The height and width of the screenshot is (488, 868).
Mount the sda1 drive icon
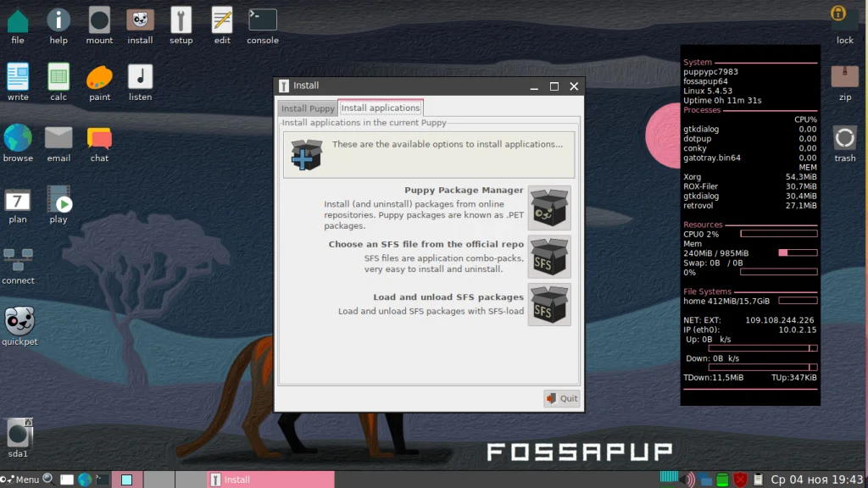tap(18, 434)
